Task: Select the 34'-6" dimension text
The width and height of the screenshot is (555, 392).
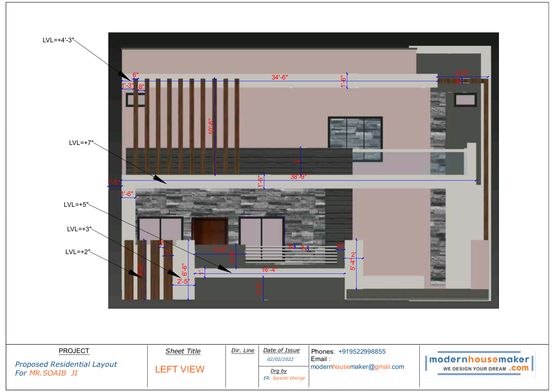Action: tap(280, 78)
